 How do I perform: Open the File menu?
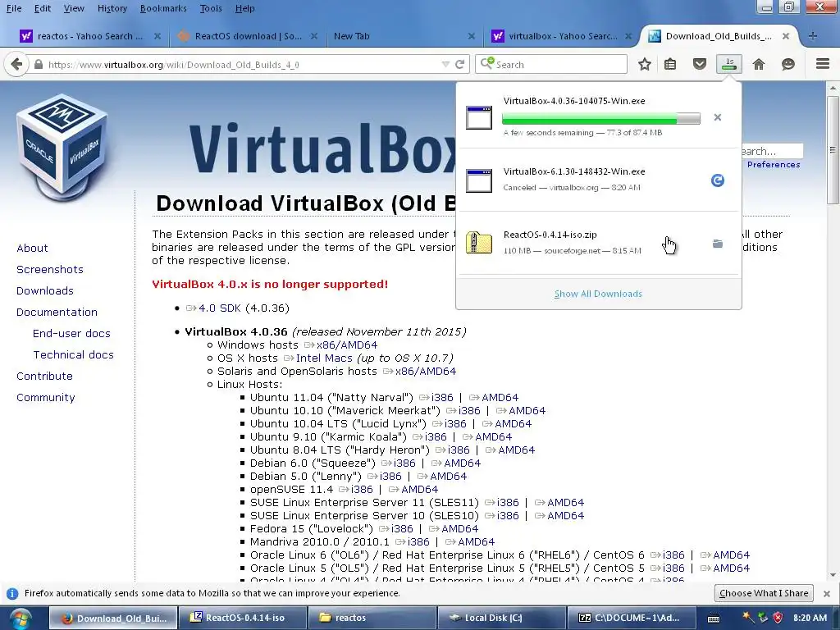(x=14, y=8)
